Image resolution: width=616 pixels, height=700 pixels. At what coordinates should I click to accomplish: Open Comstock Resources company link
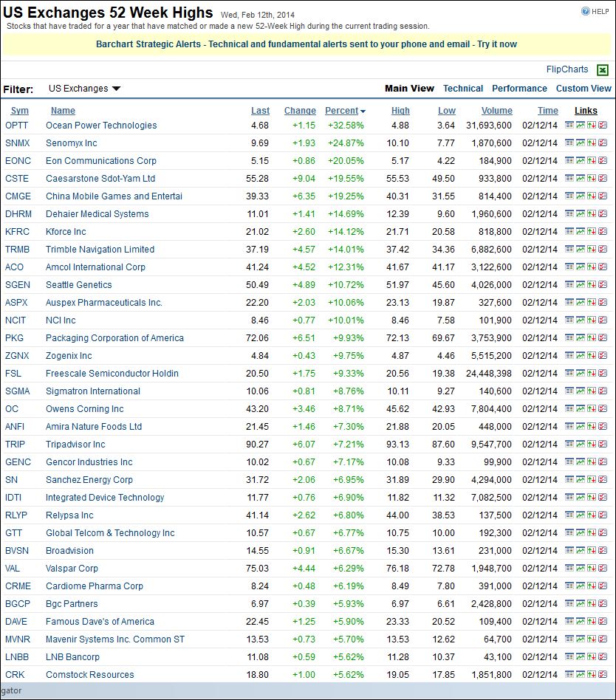coord(90,675)
